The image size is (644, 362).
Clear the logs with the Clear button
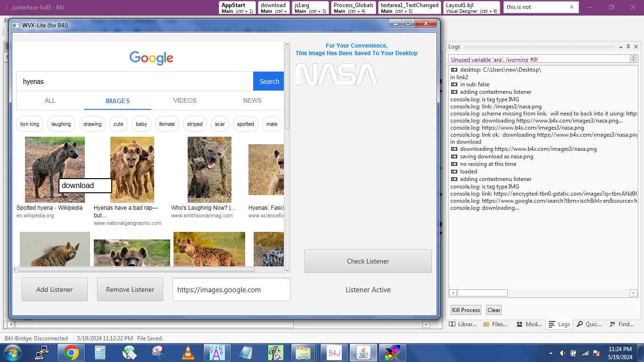pos(494,310)
